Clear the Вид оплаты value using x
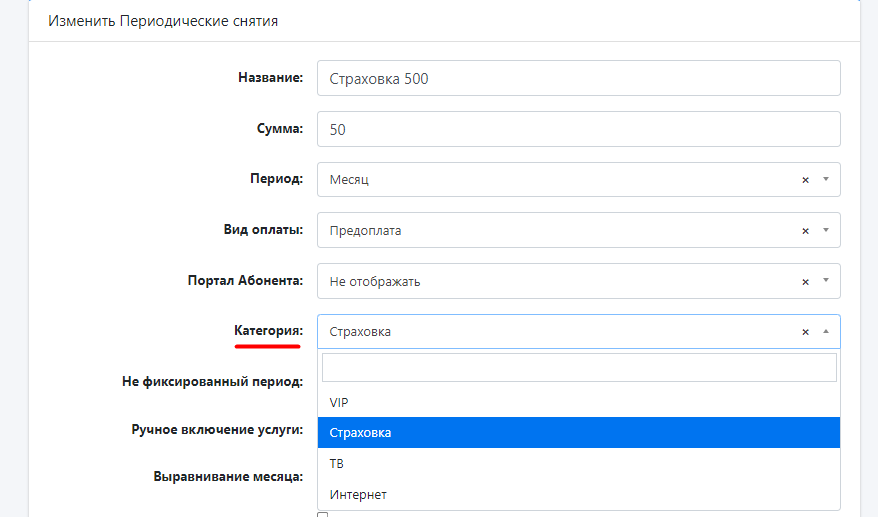 click(x=805, y=231)
